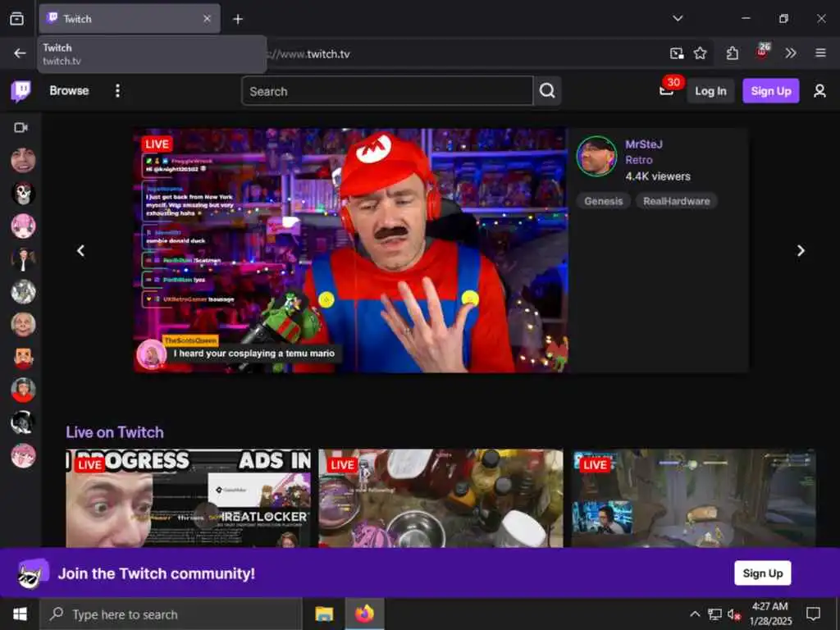
Task: Open the Prime loot crown icon with 30 badge
Action: tap(666, 90)
